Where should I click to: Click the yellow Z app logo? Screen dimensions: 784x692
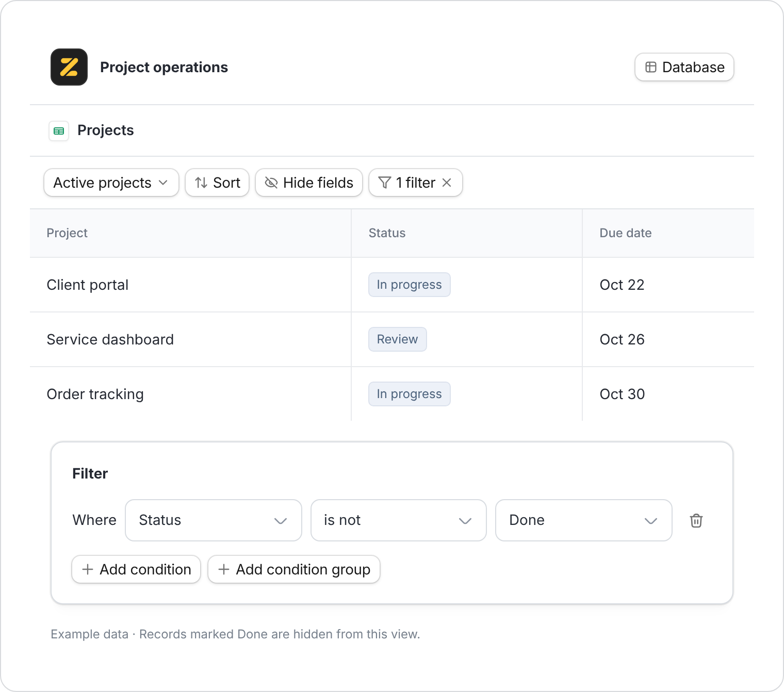click(x=69, y=67)
